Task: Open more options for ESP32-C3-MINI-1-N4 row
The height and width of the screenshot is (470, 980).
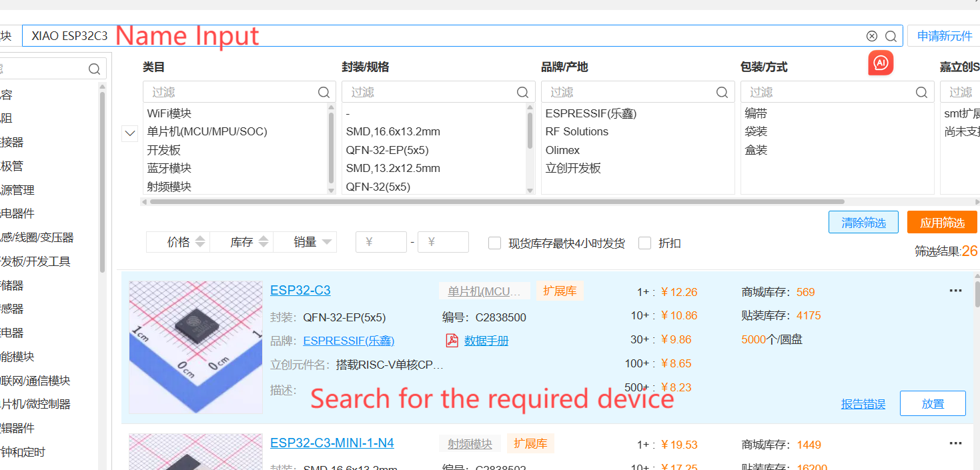Action: click(x=955, y=443)
